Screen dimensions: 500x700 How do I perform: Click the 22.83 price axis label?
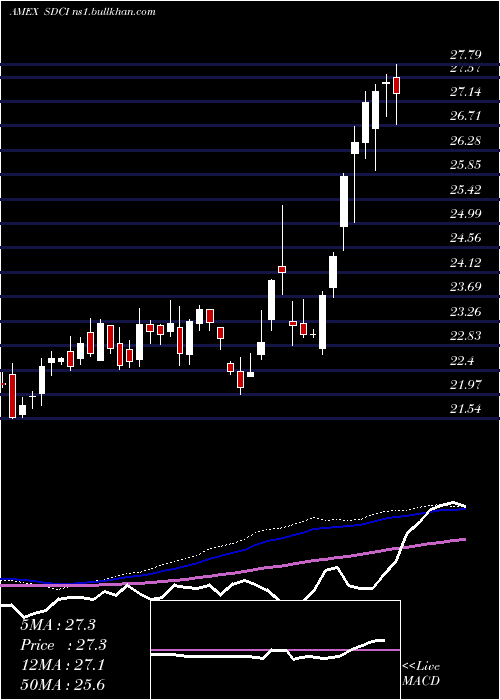(x=465, y=336)
